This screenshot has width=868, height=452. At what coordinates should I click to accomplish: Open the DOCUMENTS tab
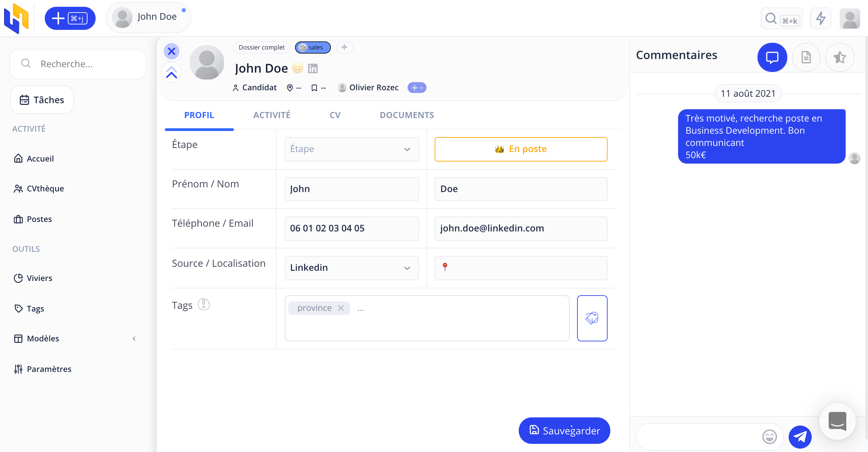click(407, 115)
